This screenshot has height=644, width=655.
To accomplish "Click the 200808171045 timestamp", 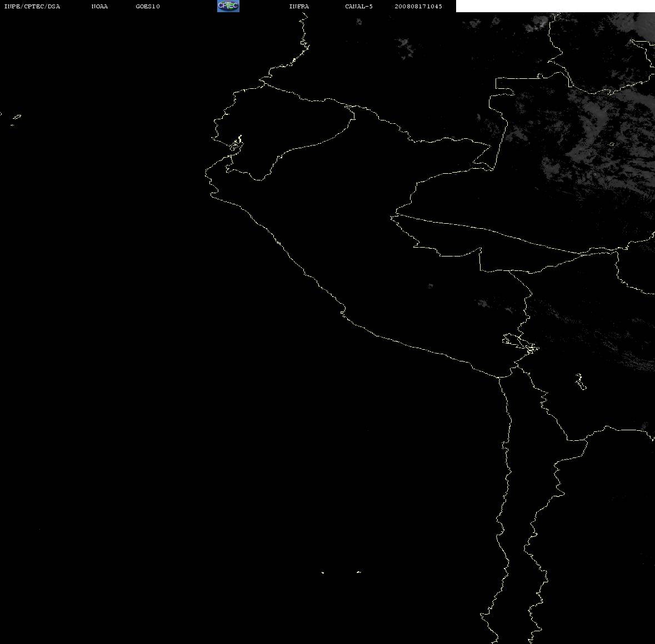I will [x=418, y=6].
